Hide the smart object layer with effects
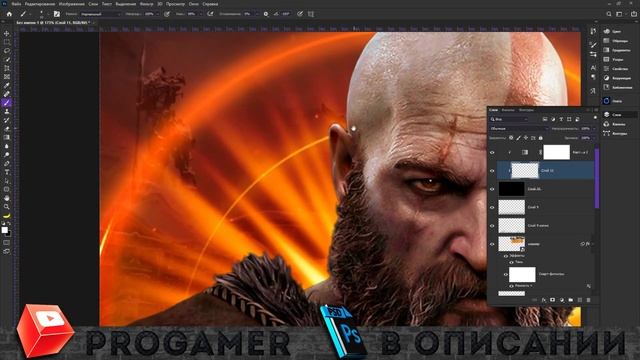 (492, 244)
